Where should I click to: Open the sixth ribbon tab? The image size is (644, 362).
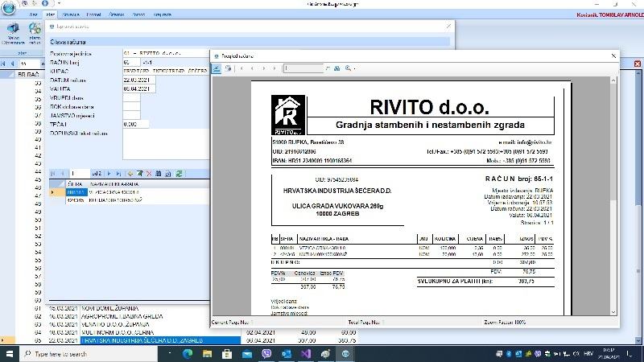(x=138, y=14)
